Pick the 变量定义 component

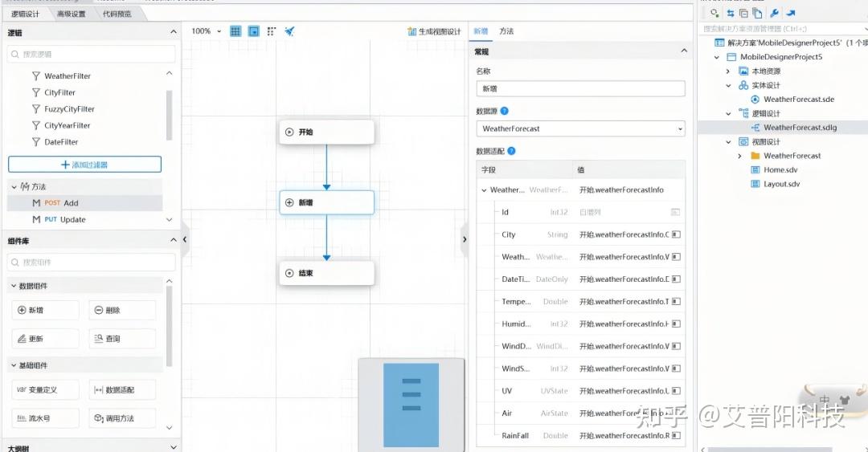(x=45, y=389)
